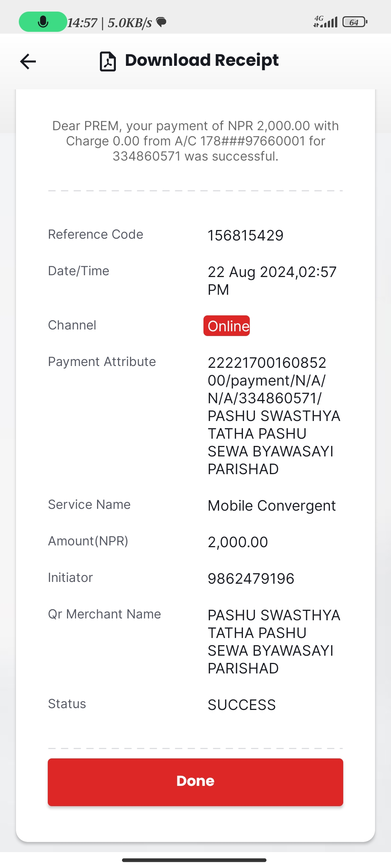
Task: Tap the battery status icon
Action: click(355, 22)
